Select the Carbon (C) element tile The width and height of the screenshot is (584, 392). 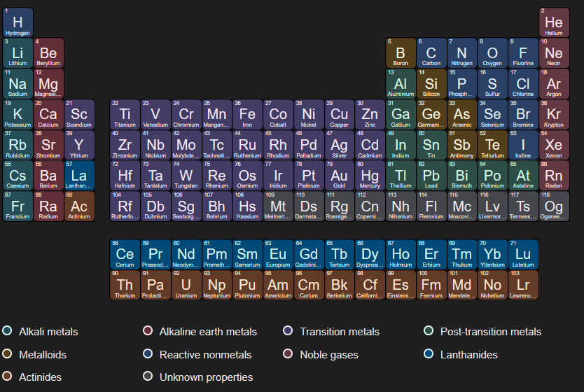point(431,53)
